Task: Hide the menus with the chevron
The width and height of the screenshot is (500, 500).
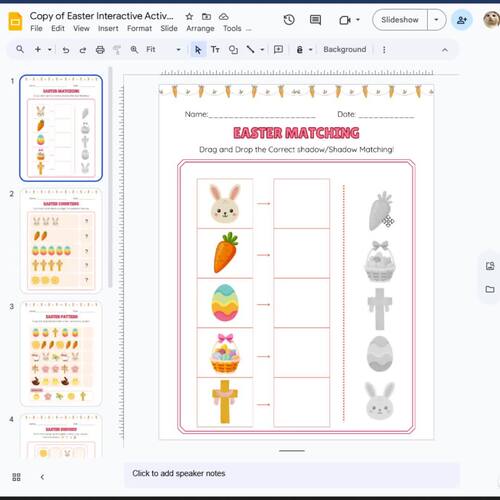Action: coord(445,50)
